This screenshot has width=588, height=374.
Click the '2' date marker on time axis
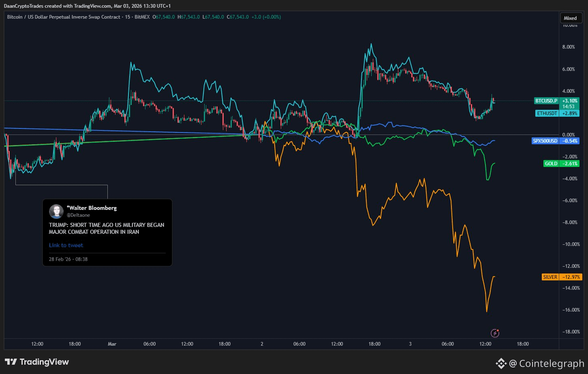pyautogui.click(x=262, y=344)
